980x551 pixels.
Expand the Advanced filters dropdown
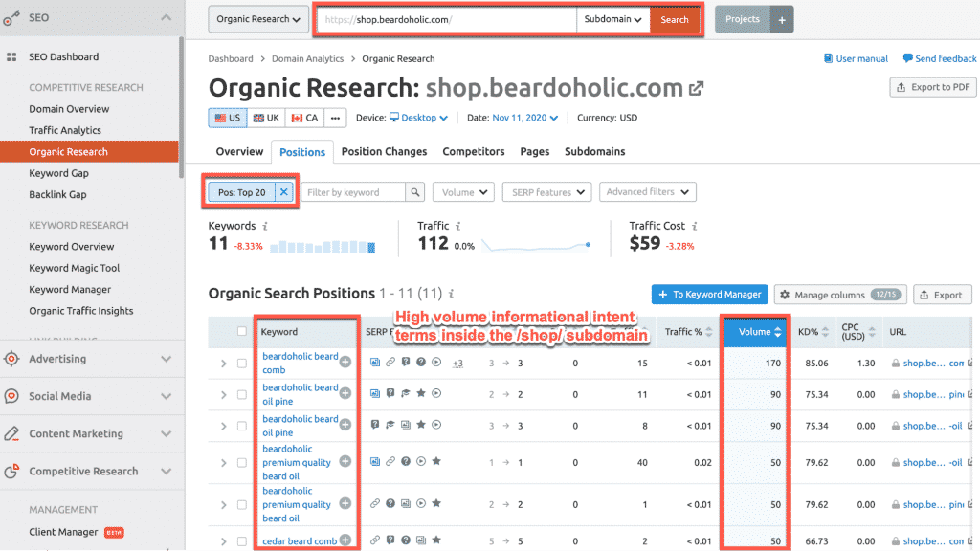pyautogui.click(x=648, y=191)
